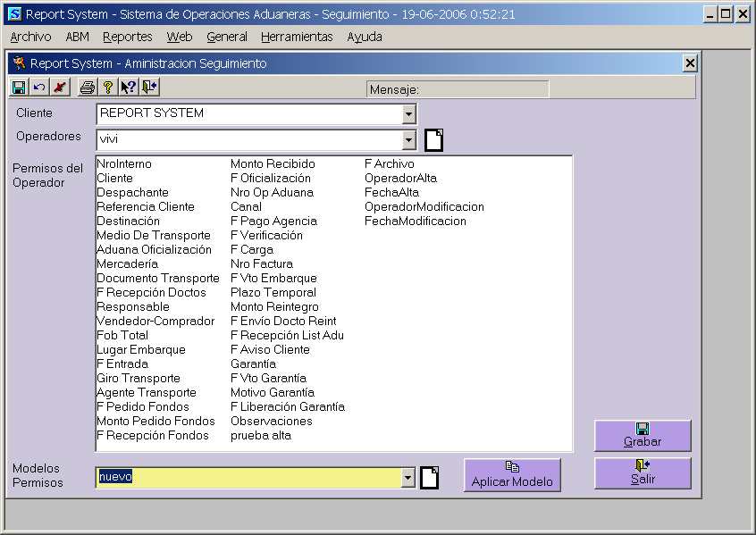Viewport: 756px width, 535px height.
Task: Expand the Modelos Permisos dropdown arrow
Action: (407, 478)
